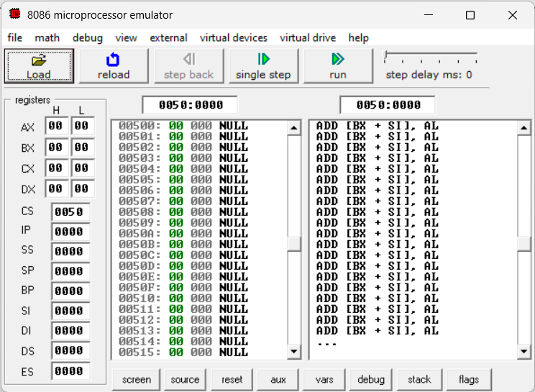The height and width of the screenshot is (392, 535).
Task: Click the BP register field
Action: pos(70,291)
